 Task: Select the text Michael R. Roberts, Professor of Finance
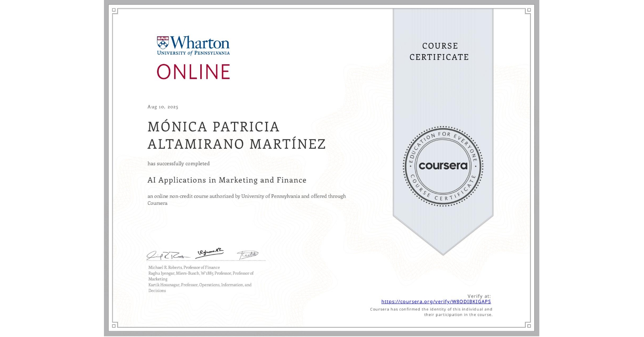tap(184, 267)
